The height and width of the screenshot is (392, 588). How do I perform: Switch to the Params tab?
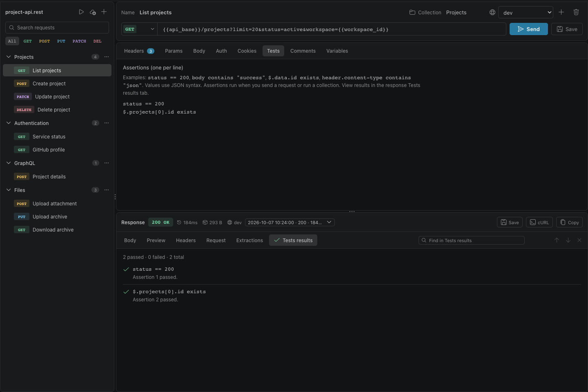(x=174, y=51)
